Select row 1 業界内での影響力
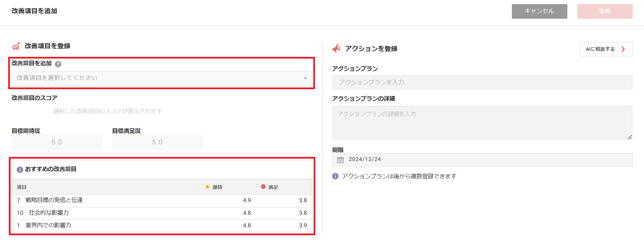 click(x=162, y=226)
